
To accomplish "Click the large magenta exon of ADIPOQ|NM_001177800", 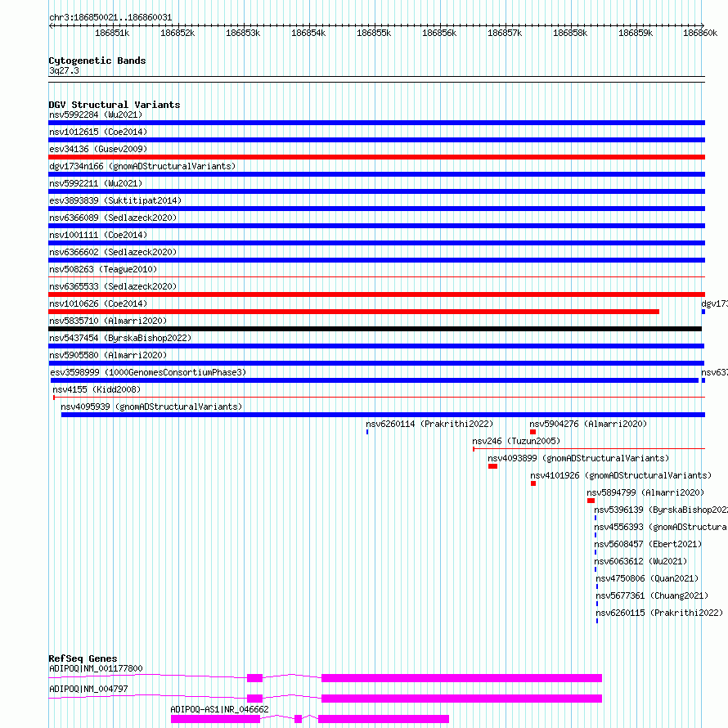I will [x=461, y=678].
